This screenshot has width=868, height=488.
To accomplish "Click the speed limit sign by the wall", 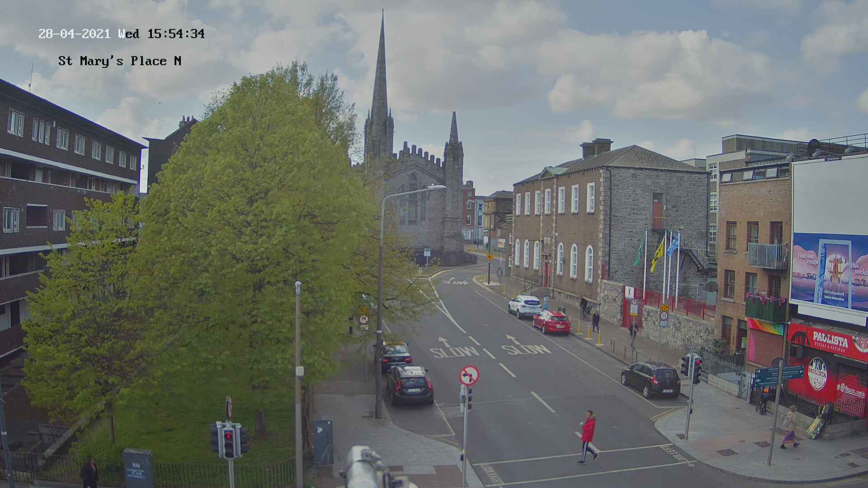I will (x=663, y=316).
